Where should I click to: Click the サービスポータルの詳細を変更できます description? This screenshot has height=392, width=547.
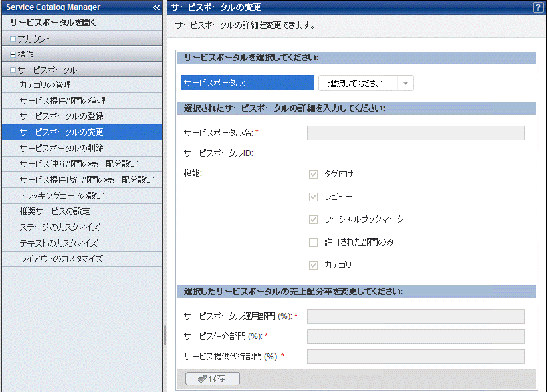pyautogui.click(x=245, y=25)
